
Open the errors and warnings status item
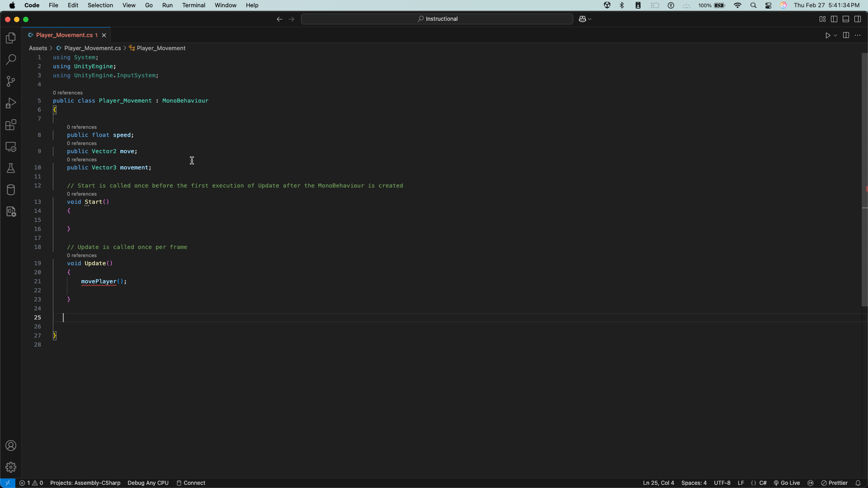pos(31,483)
